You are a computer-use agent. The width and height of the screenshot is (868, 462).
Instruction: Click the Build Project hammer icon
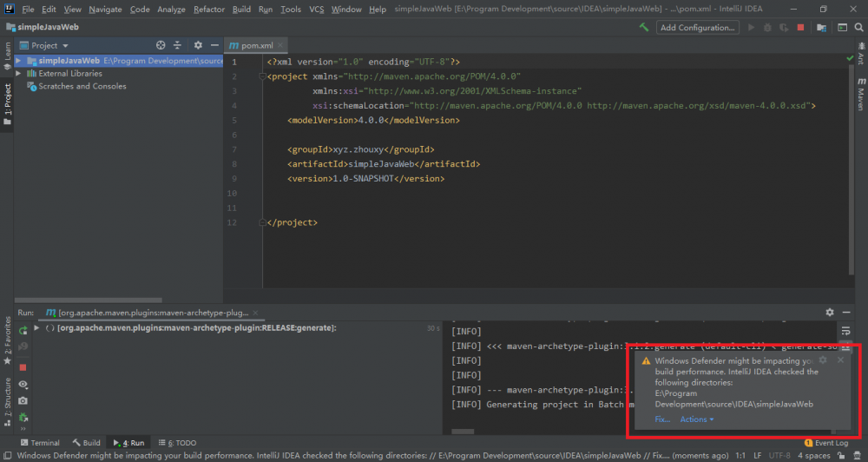(x=644, y=27)
